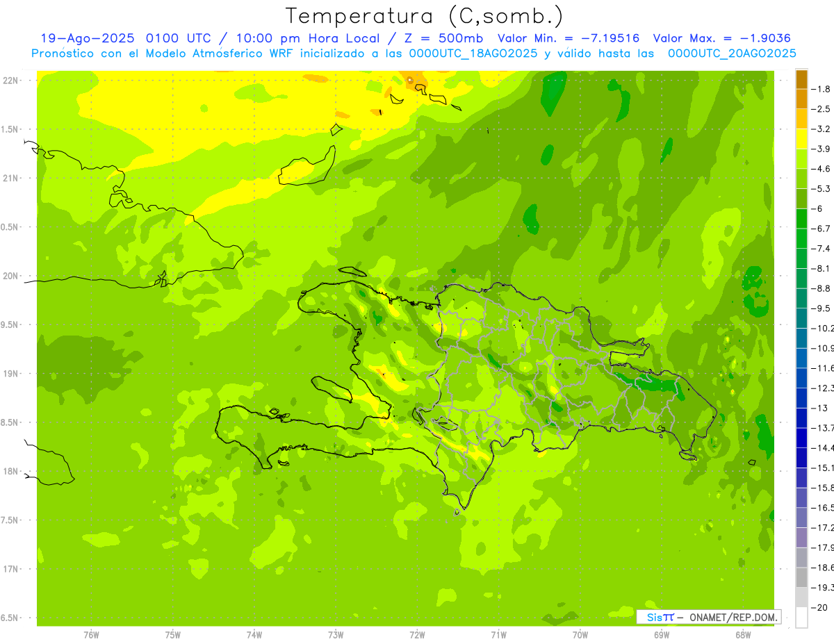Click the 'SisTT' logo text
Viewport: 834px width, 644px height.
pos(660,617)
